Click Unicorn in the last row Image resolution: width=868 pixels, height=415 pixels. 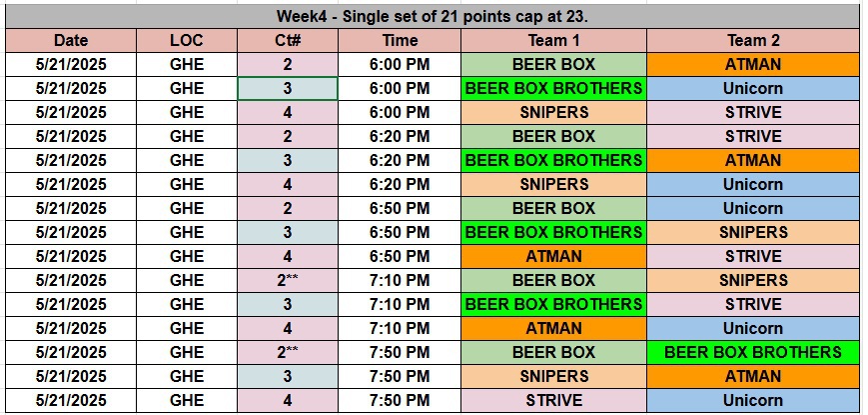click(752, 401)
